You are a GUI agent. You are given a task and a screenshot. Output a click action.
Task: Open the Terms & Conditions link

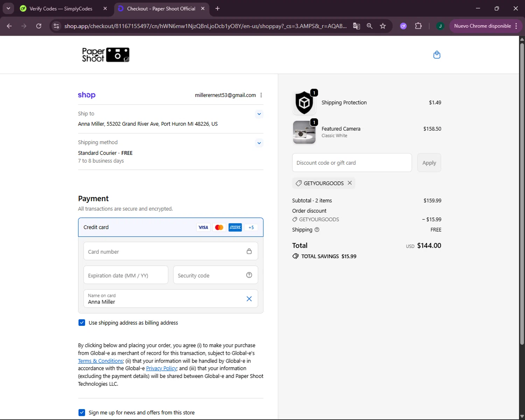100,361
